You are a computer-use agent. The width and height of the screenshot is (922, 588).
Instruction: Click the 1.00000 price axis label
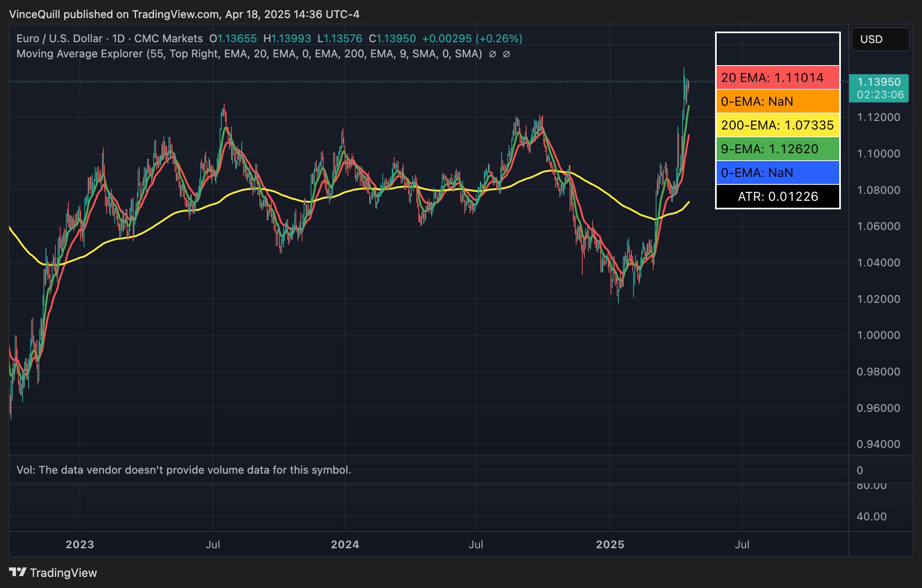[x=878, y=335]
